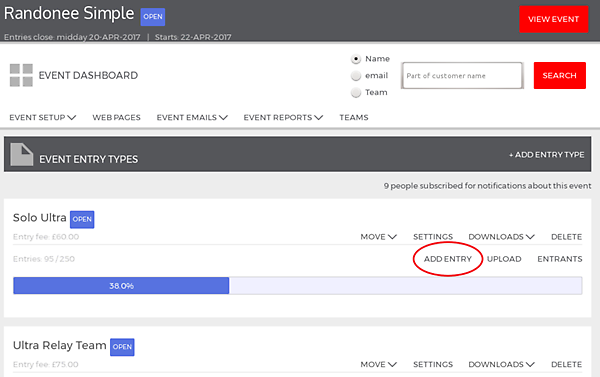Screen dimensions: 600x377
Task: Click the Open badge beside Randonee Simple
Action: pyautogui.click(x=153, y=17)
